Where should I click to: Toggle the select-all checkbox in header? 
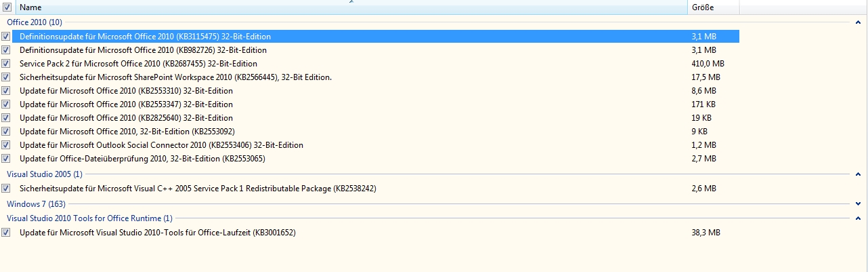(6, 7)
